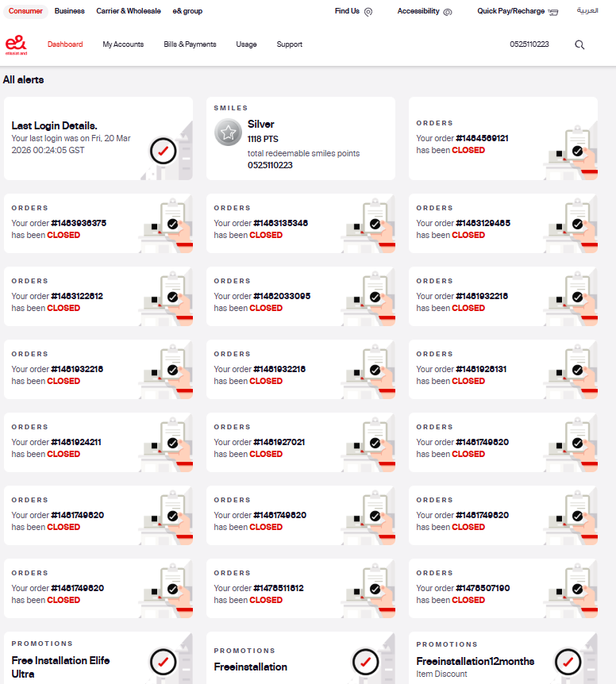Image resolution: width=616 pixels, height=684 pixels.
Task: Click order number #1481927021
Action: (x=279, y=442)
